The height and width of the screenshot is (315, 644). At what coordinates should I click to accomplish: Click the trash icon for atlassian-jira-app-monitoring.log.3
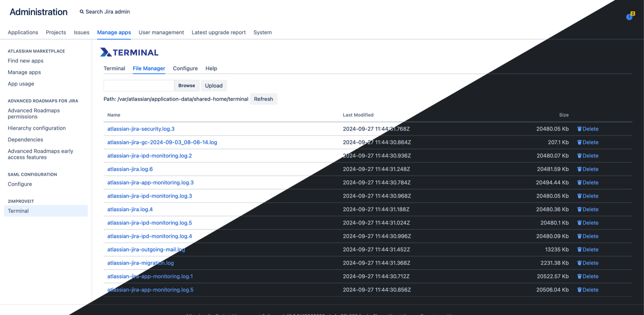tap(579, 182)
